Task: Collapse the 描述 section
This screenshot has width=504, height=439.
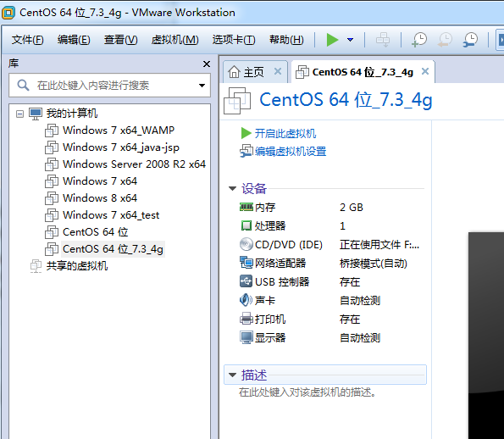Action: click(x=232, y=375)
